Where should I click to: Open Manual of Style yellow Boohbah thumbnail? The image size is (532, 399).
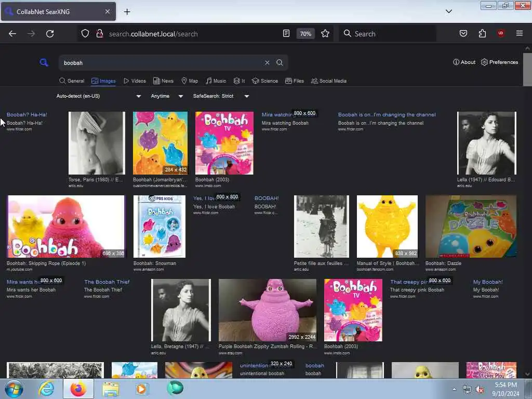pyautogui.click(x=387, y=227)
